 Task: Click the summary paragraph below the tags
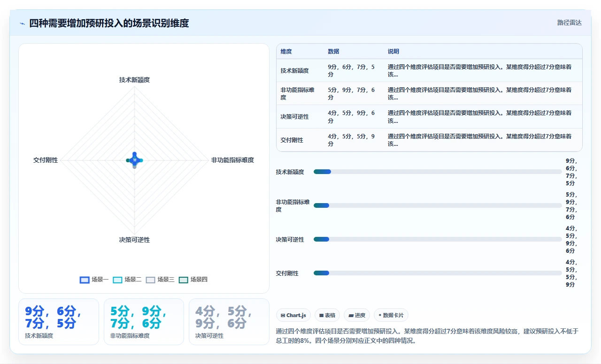[427, 336]
